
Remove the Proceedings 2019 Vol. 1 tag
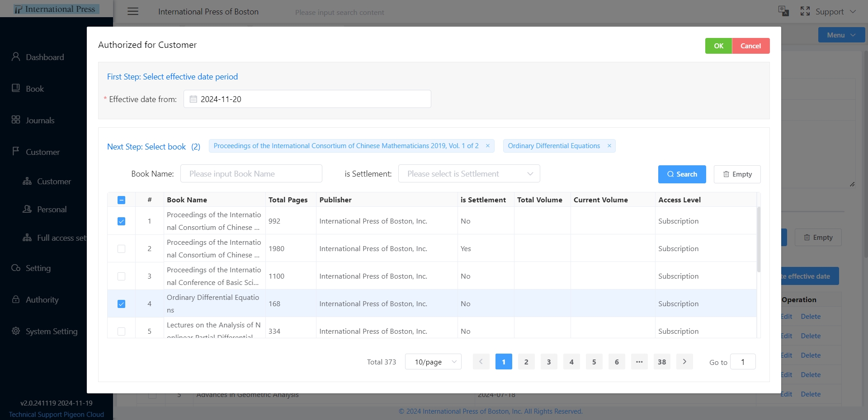(488, 146)
